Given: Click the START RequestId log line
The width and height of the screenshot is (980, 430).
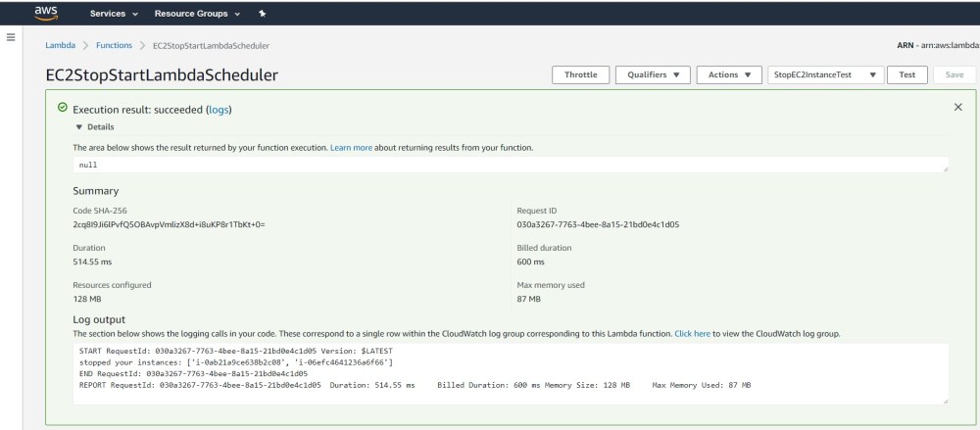Looking at the screenshot, I should tap(235, 352).
